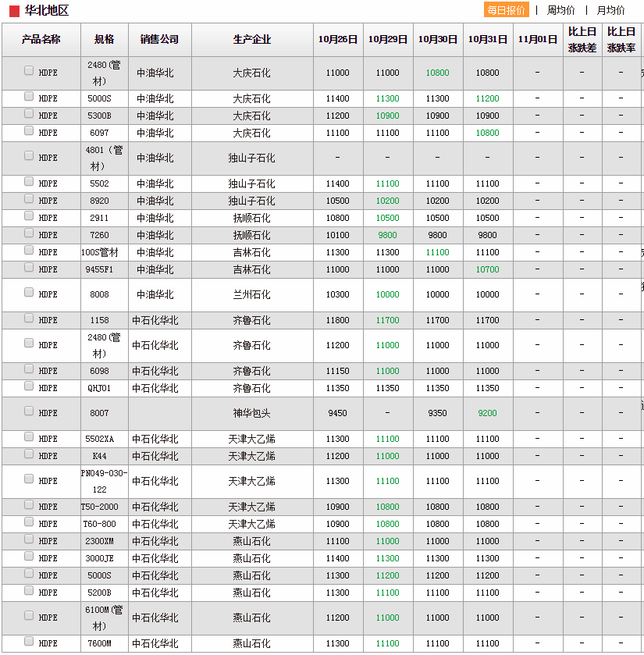The height and width of the screenshot is (655, 644).
Task: Tick checkbox for 5502XA 天津大乙烯 row
Action: pyautogui.click(x=29, y=436)
